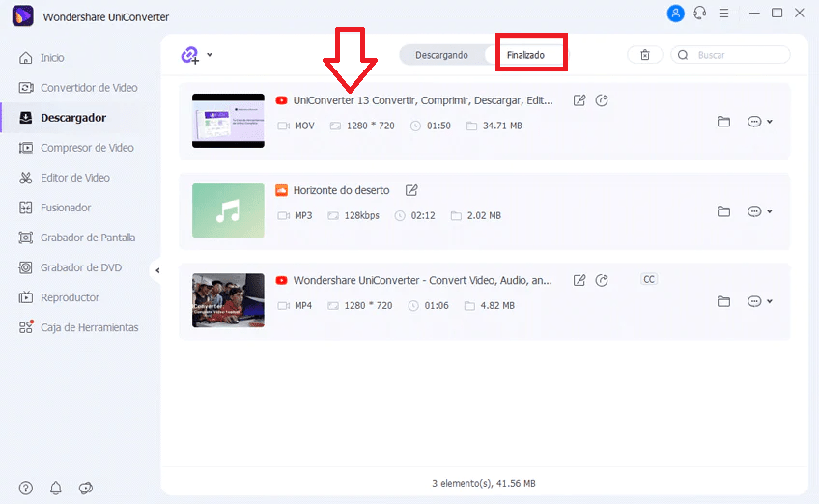The image size is (819, 504).
Task: Open Compresor de Video section
Action: point(77,148)
